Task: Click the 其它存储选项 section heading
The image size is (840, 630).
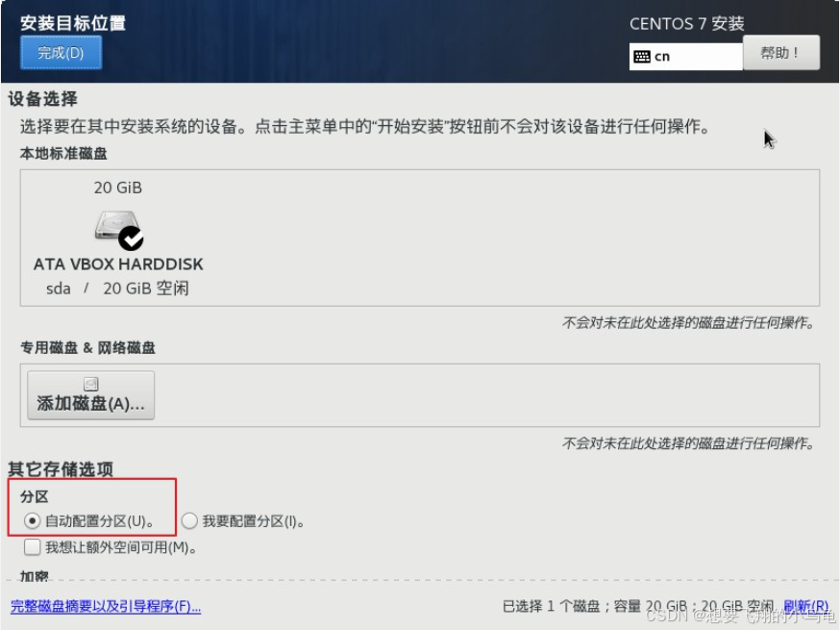Action: [61, 469]
